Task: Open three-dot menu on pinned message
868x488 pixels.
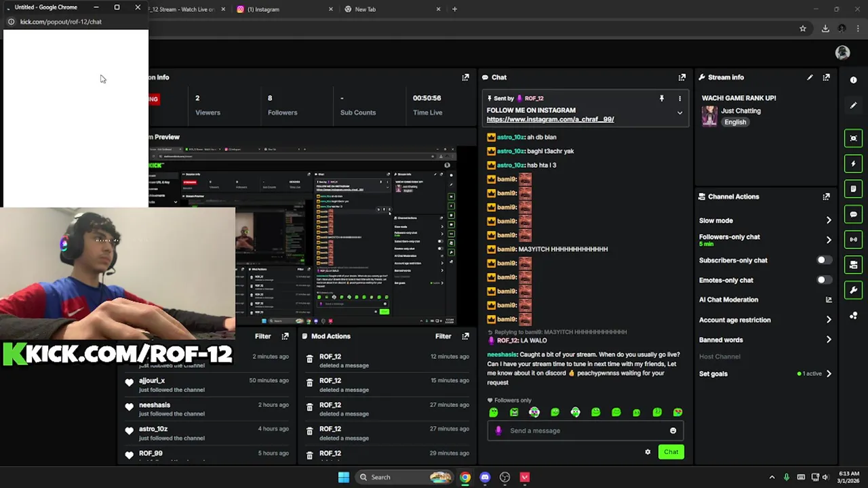Action: point(679,98)
